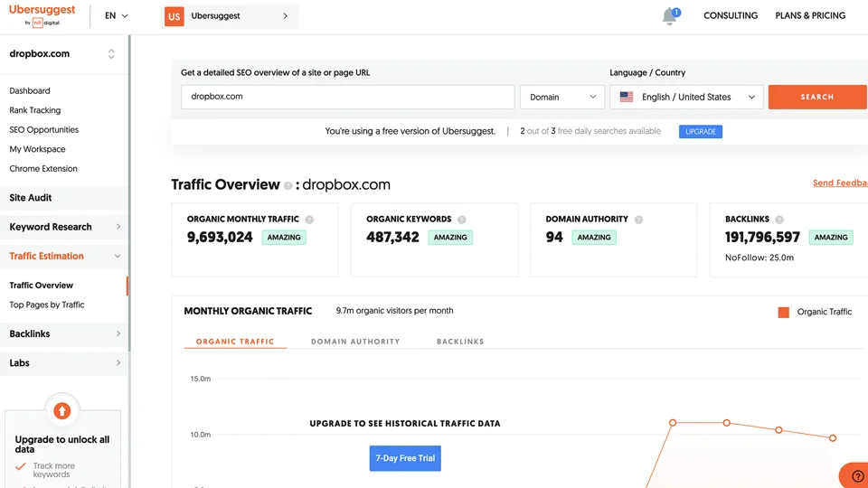
Task: Click help icon next to Domain Authority
Action: (x=638, y=220)
